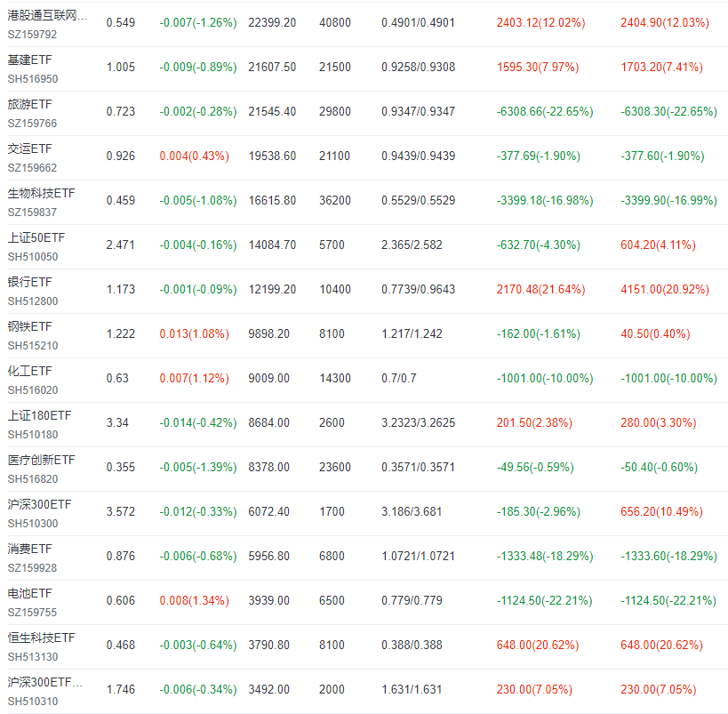Click the code SH516820
This screenshot has width=728, height=714.
point(33,479)
